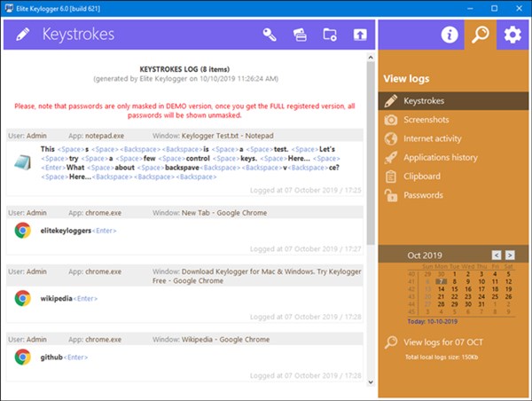Click Chrome icon beside elitekeyloggers entry
Viewport: 532px width, 401px height.
point(23,231)
